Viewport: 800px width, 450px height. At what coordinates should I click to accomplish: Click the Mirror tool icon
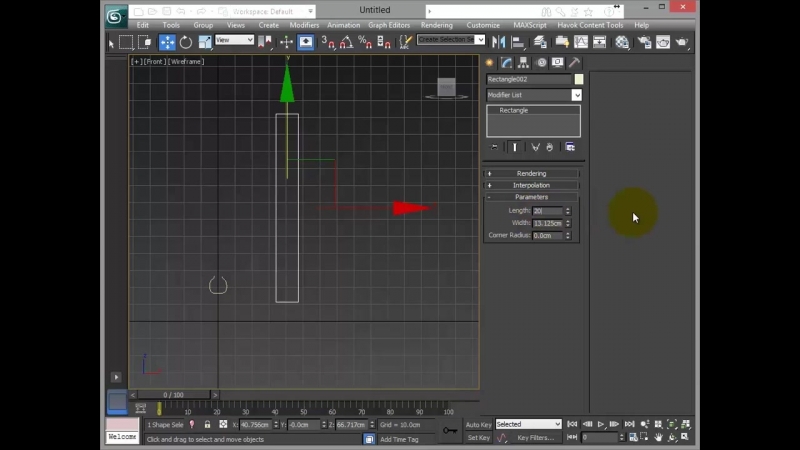(x=498, y=42)
